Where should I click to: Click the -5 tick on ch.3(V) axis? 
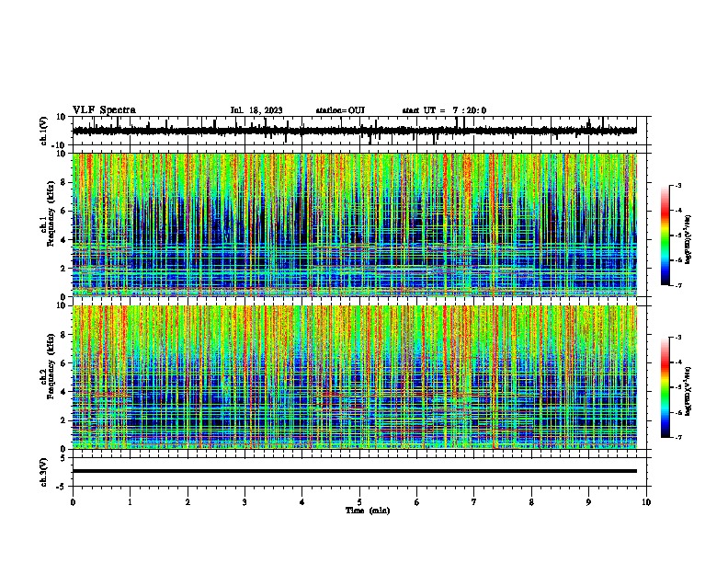pos(62,487)
